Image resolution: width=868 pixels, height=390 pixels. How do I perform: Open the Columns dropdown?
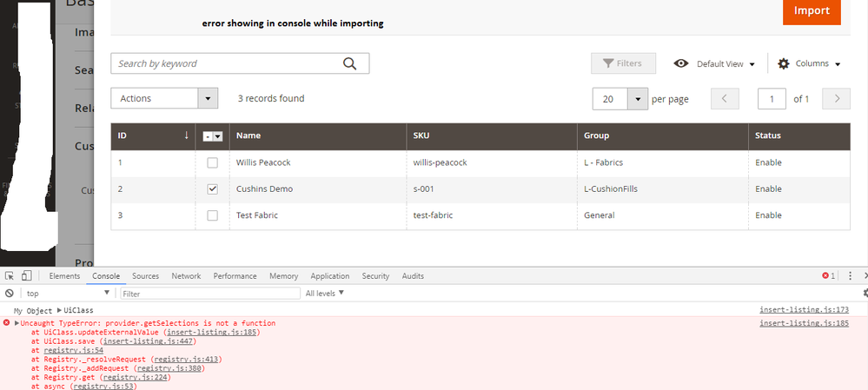pyautogui.click(x=809, y=63)
